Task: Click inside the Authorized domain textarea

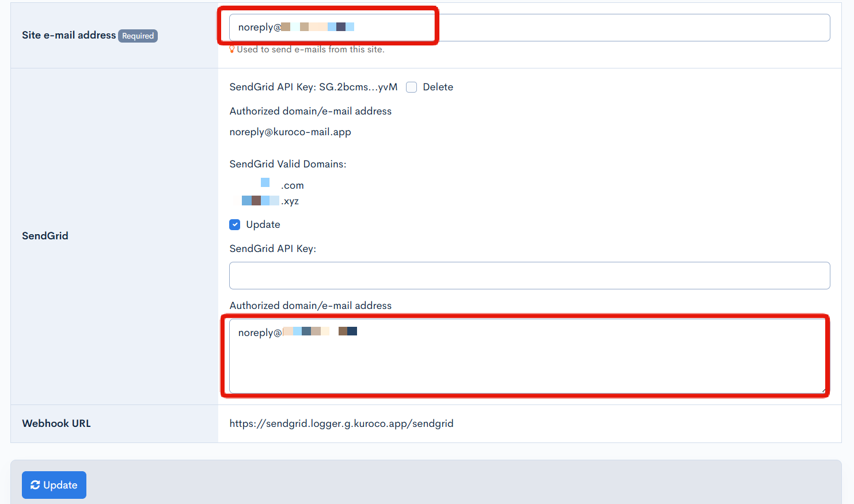Action: click(529, 362)
